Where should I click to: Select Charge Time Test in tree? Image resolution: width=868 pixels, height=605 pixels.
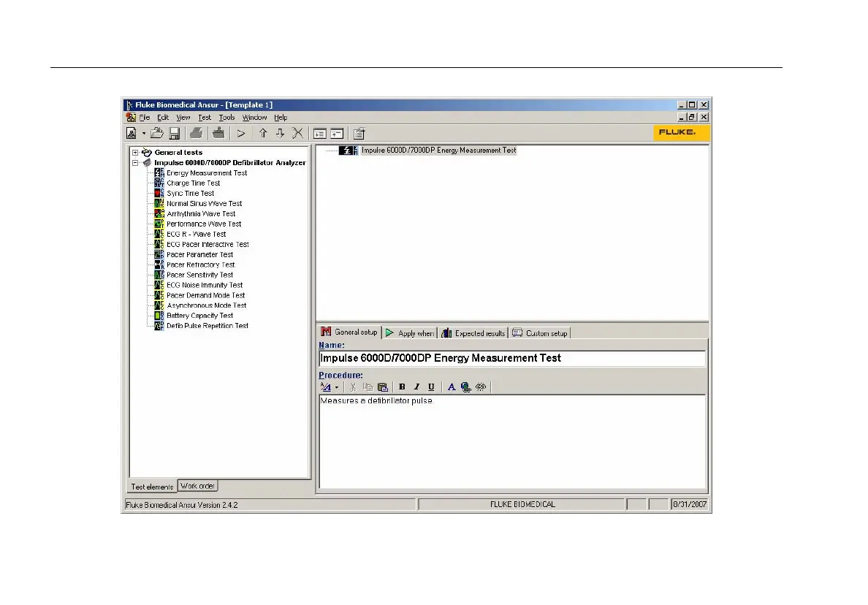[193, 183]
